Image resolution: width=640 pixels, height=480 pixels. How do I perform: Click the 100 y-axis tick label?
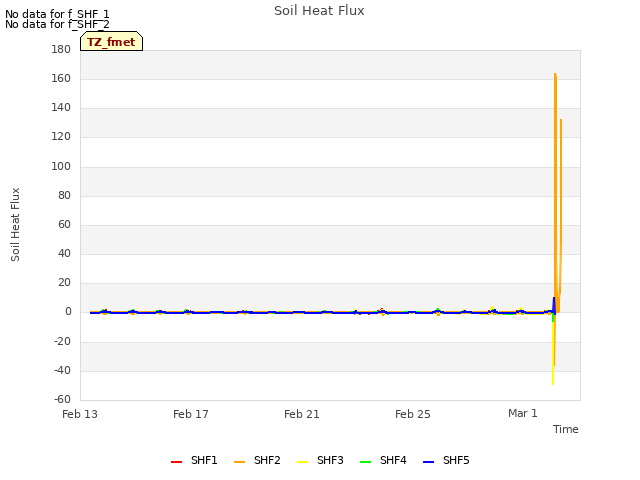(x=61, y=167)
